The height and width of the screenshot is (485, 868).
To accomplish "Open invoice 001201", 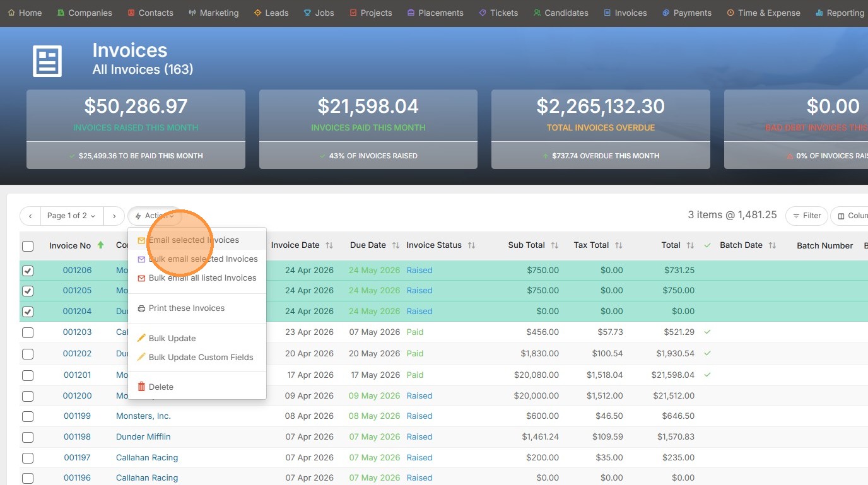I will click(78, 375).
